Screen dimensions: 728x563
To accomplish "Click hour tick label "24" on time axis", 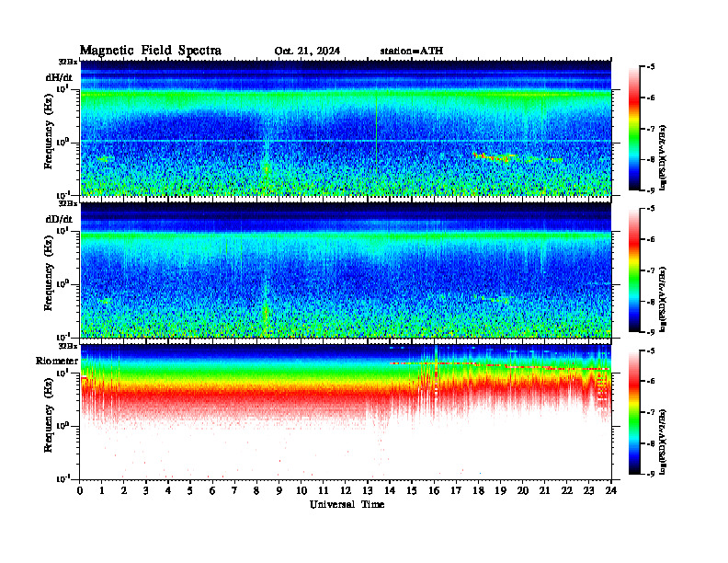I will pyautogui.click(x=611, y=491).
